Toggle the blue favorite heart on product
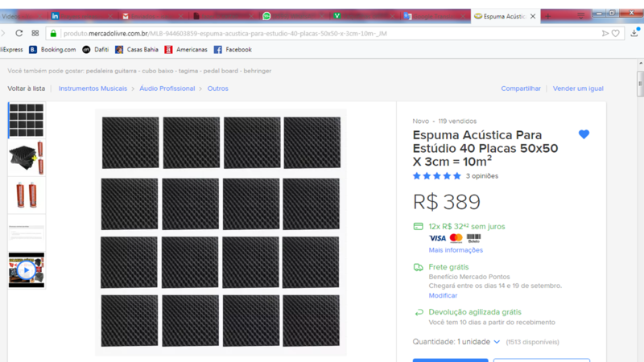 (584, 134)
